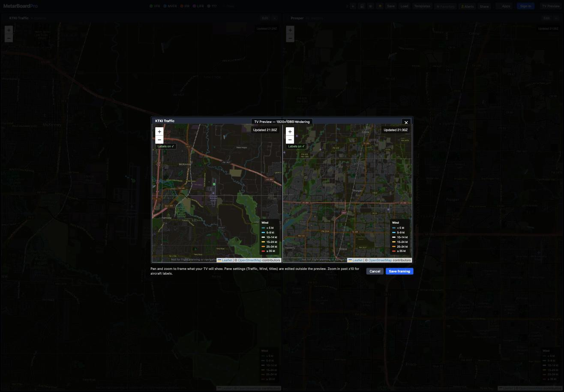Click the 'KTKI Traffic' title in the preview
Image resolution: width=564 pixels, height=392 pixels.
click(x=165, y=121)
